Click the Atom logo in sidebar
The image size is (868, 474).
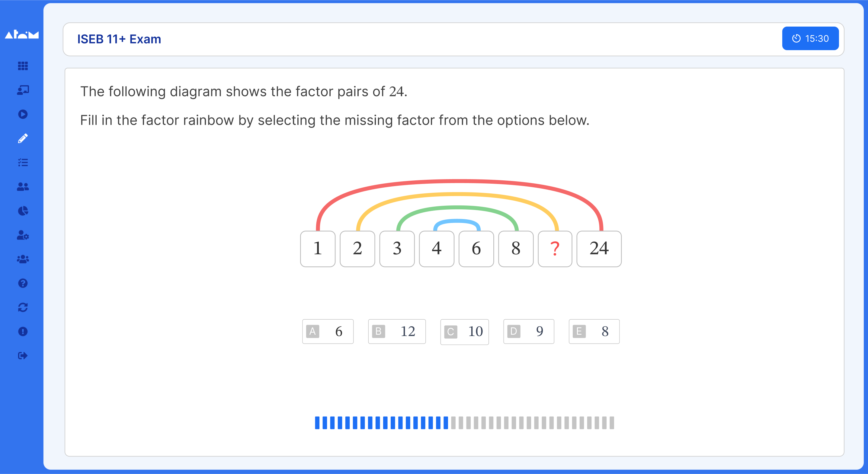pyautogui.click(x=21, y=34)
